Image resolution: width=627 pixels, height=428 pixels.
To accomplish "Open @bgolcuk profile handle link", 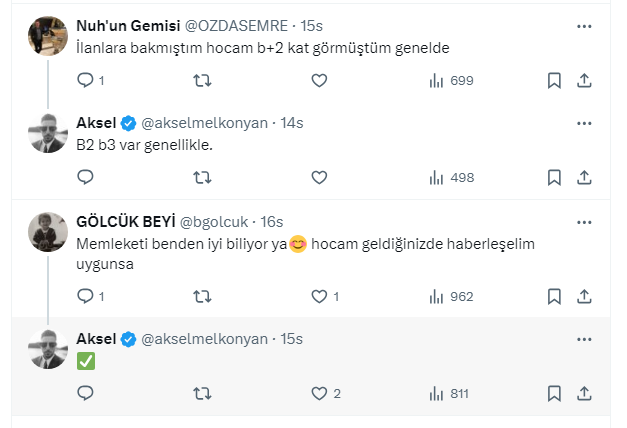I will click(217, 221).
